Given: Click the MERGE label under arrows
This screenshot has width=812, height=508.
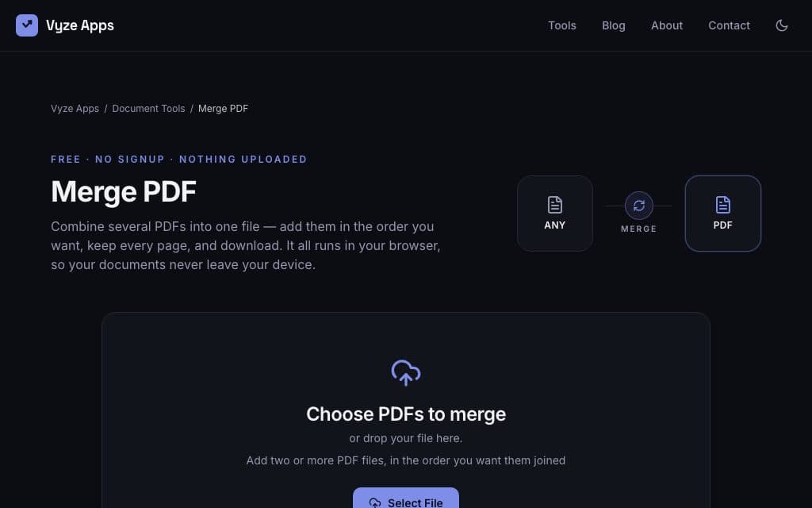Looking at the screenshot, I should point(638,229).
